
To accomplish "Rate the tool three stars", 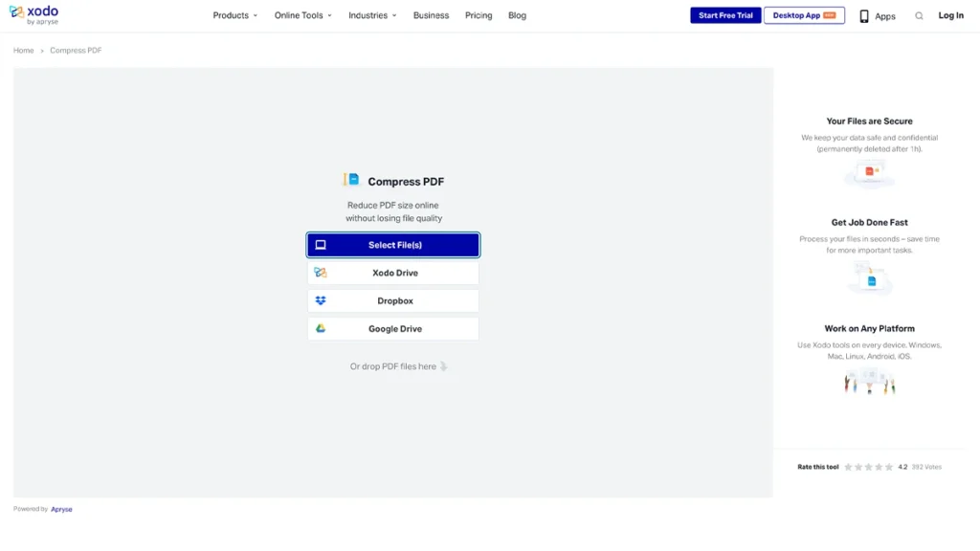I will tap(869, 467).
